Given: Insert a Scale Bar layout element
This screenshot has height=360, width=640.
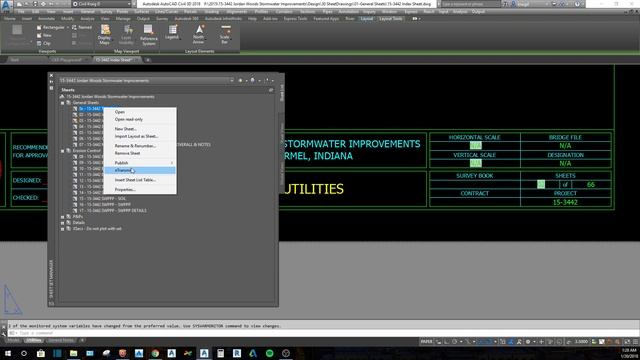Looking at the screenshot, I should 225,34.
